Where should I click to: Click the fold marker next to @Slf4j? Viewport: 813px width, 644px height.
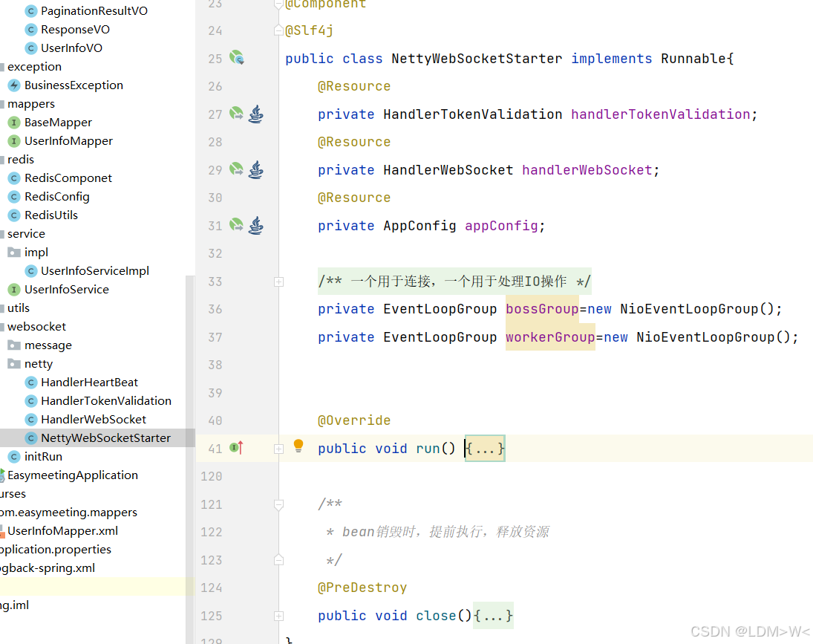click(279, 30)
